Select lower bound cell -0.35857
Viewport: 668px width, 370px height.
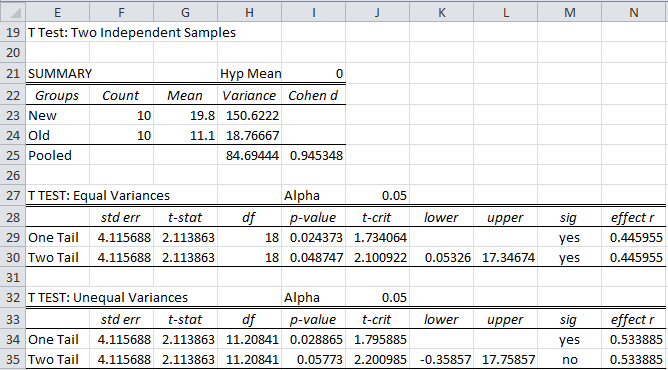(x=442, y=360)
